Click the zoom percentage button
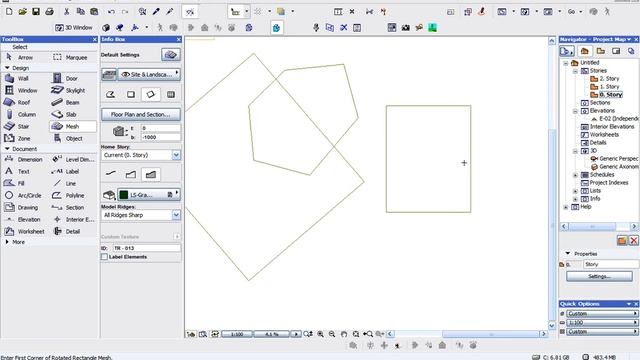Image resolution: width=640 pixels, height=360 pixels. (x=272, y=334)
